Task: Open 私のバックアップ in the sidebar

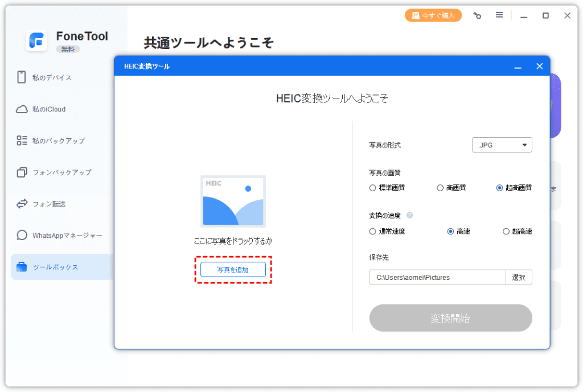Action: [x=58, y=141]
